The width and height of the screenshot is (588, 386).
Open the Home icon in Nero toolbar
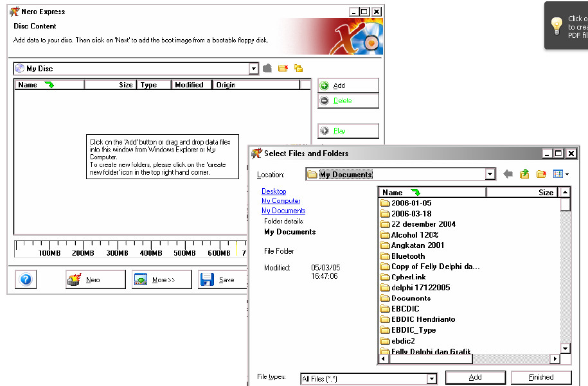tap(267, 67)
